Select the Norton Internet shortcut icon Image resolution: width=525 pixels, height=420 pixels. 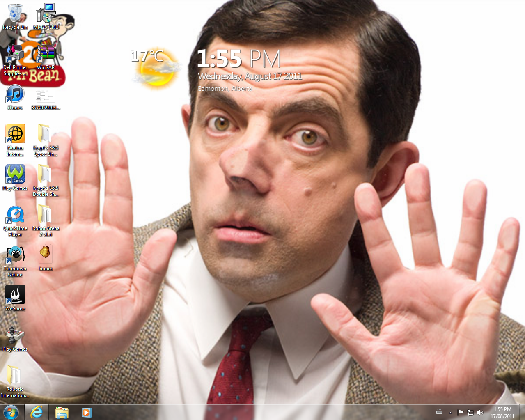(x=15, y=140)
